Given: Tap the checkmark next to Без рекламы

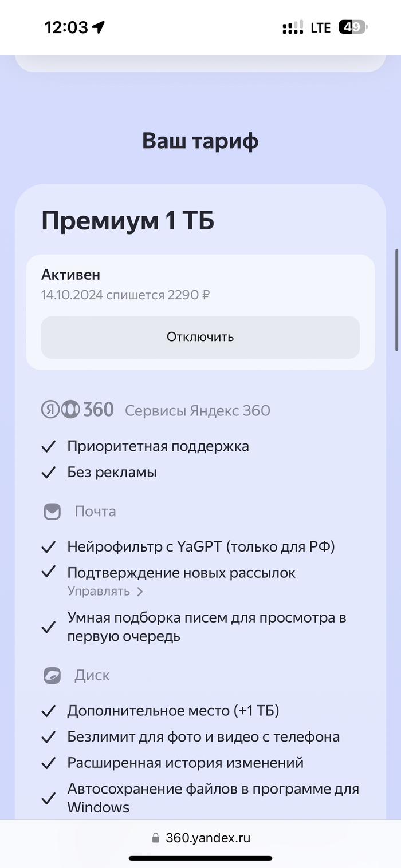Looking at the screenshot, I should click(x=49, y=473).
